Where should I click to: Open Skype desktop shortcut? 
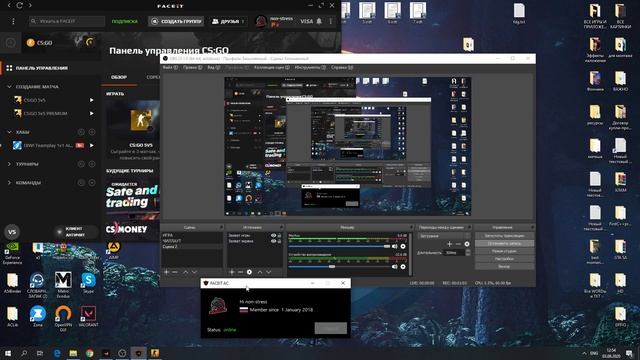88,282
